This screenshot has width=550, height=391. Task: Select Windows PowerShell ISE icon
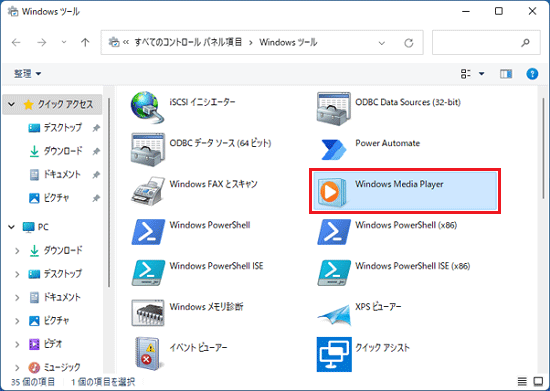tap(148, 272)
